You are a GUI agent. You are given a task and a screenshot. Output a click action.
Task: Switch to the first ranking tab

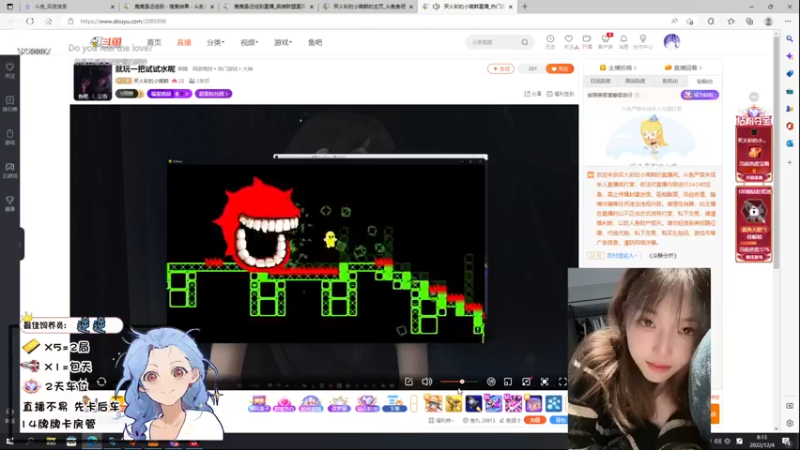coord(600,81)
